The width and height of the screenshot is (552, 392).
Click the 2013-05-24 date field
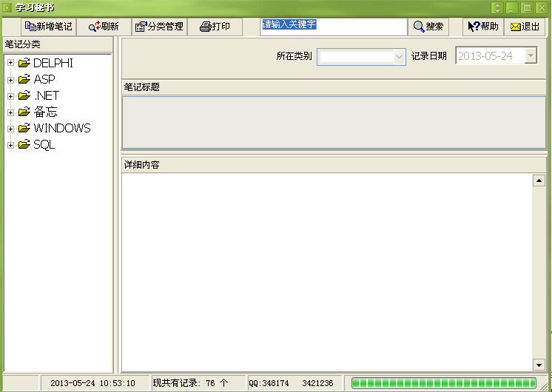[490, 55]
